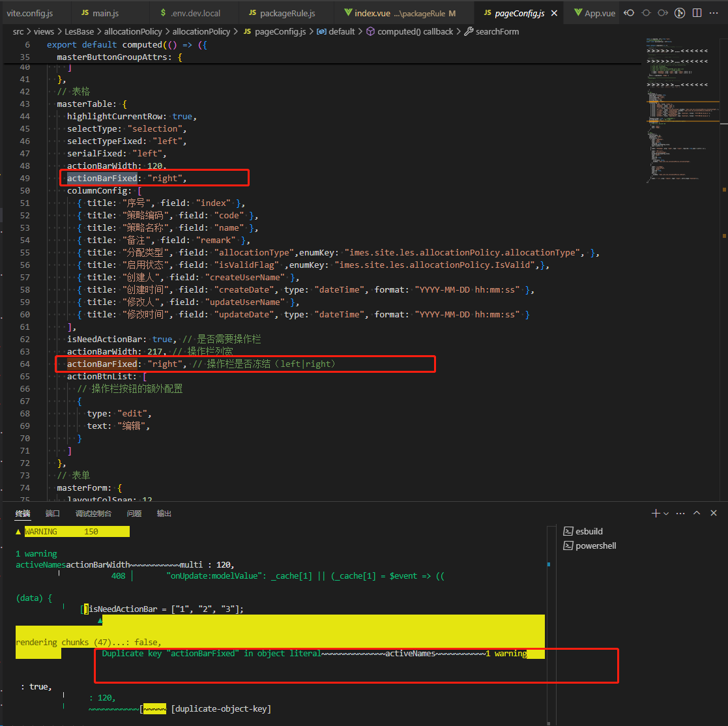Open the launch profile dropdown next to plus
This screenshot has height=726, width=728.
tap(666, 514)
